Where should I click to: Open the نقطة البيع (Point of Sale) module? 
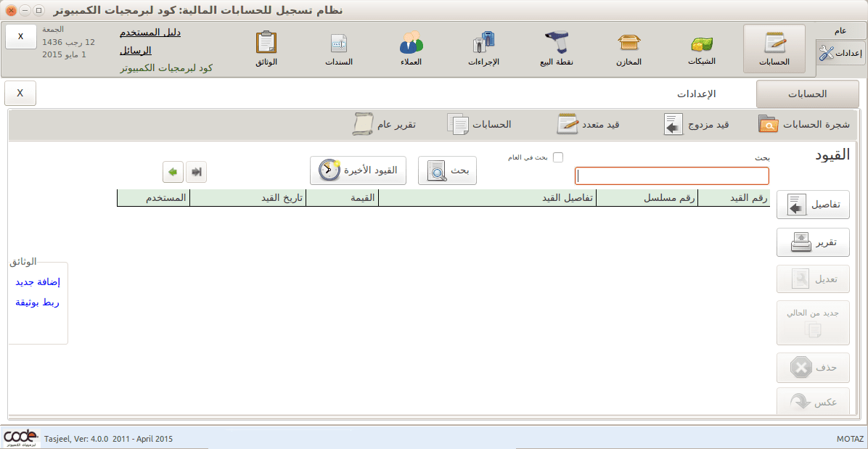[554, 46]
